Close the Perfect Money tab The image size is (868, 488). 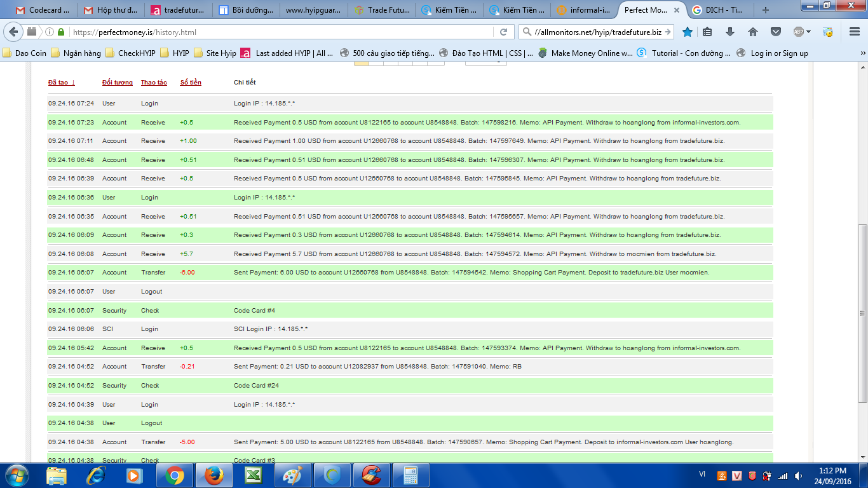(x=678, y=10)
